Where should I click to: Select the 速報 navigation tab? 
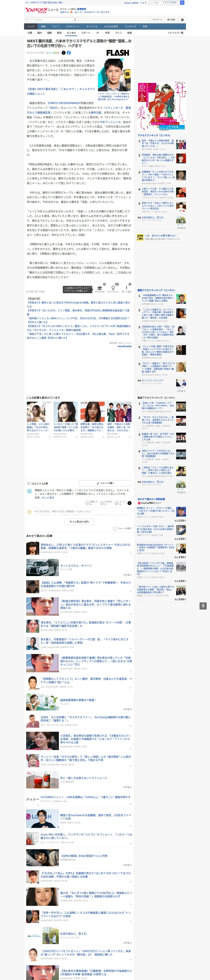click(x=43, y=27)
